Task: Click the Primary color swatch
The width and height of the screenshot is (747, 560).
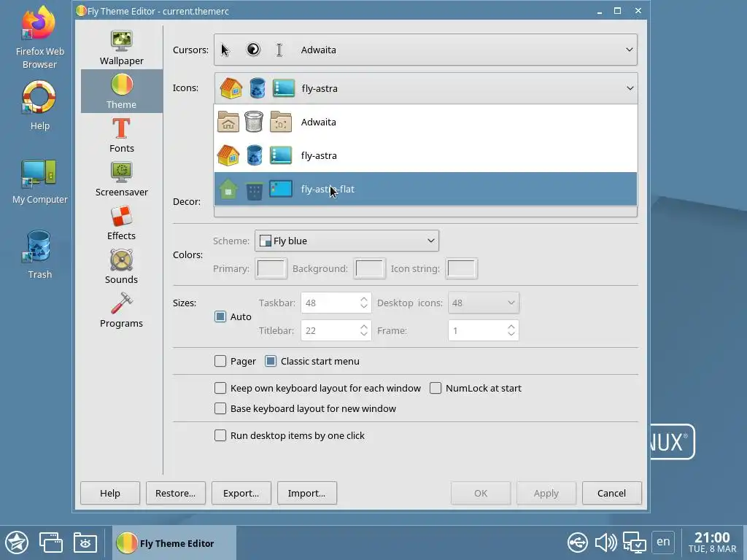Action: [271, 268]
